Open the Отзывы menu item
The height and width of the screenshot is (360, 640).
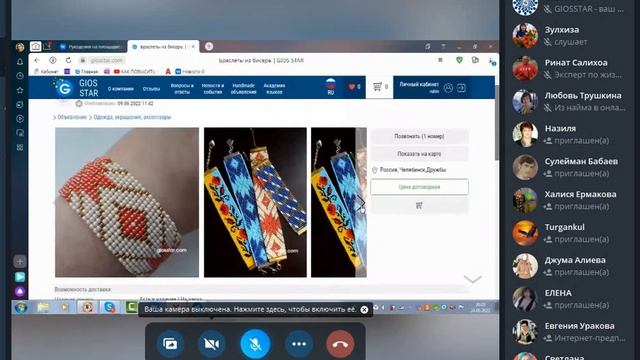(x=151, y=89)
